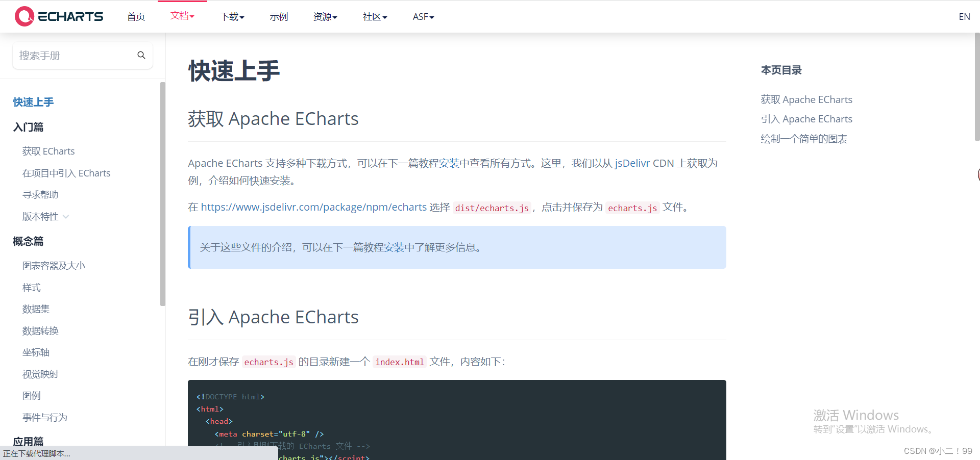The width and height of the screenshot is (980, 460).
Task: Open 寻求帮助 in the sidebar
Action: coord(40,195)
